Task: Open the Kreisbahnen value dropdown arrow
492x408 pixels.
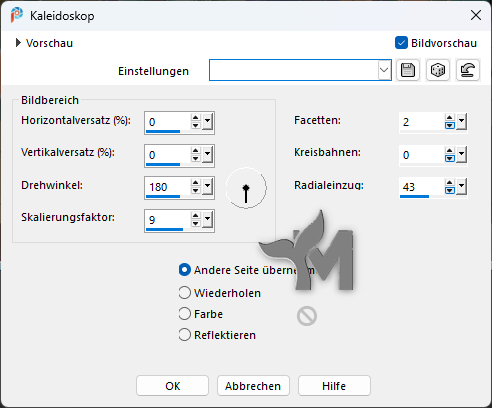Action: 461,154
